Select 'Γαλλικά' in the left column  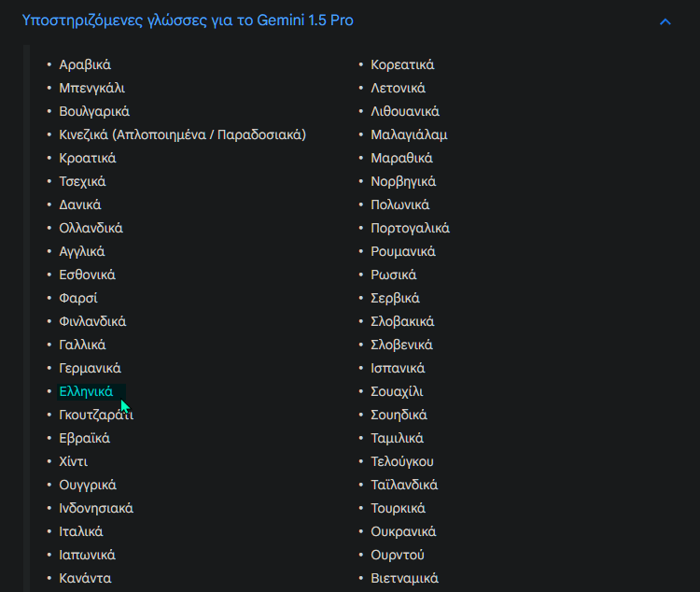[x=82, y=345]
